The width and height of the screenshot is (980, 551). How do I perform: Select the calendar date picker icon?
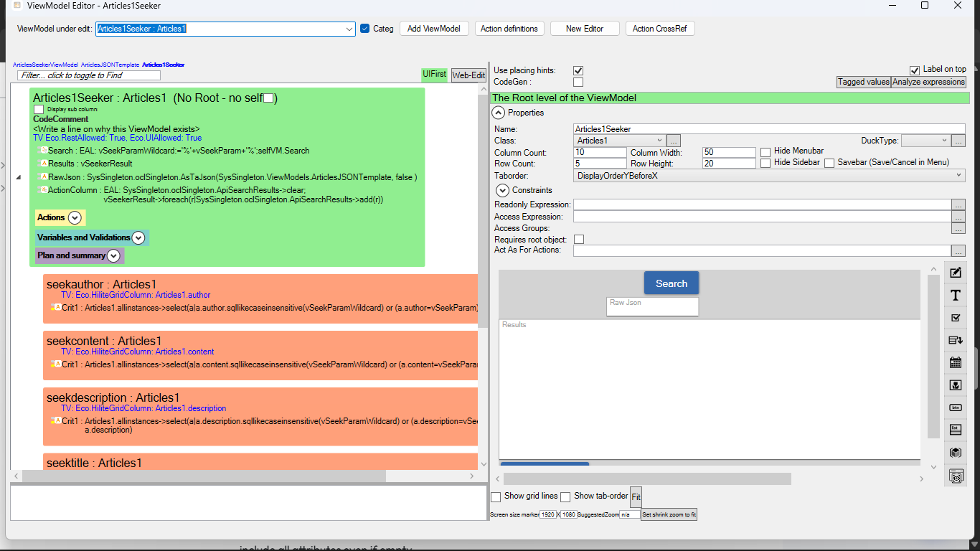pyautogui.click(x=956, y=363)
